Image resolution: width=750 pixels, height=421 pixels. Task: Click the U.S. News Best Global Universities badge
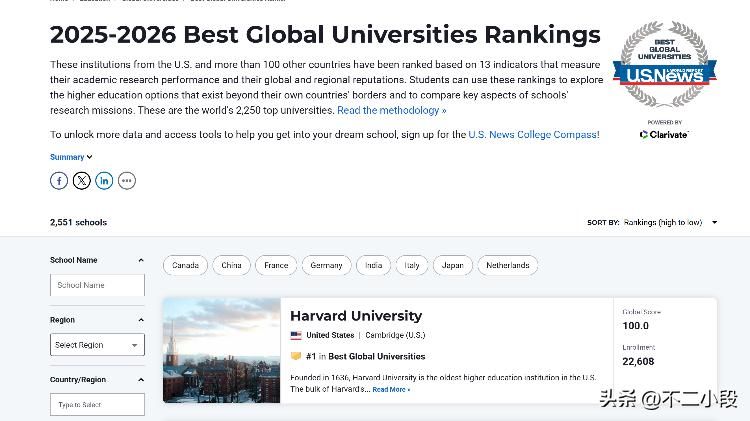coord(664,63)
